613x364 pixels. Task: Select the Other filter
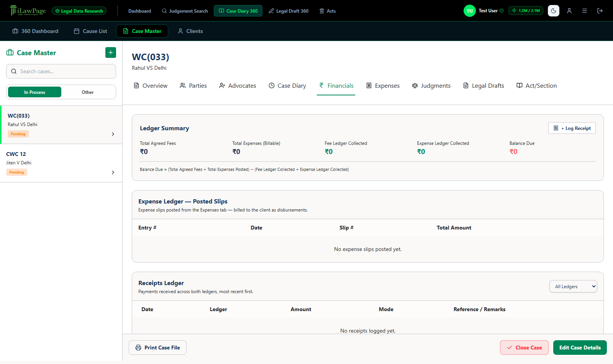tap(88, 92)
